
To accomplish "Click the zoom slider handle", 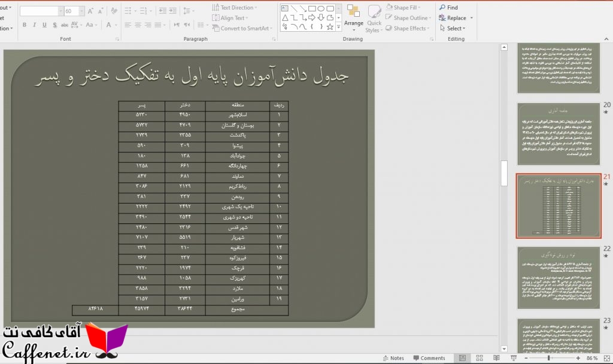I will [x=548, y=358].
